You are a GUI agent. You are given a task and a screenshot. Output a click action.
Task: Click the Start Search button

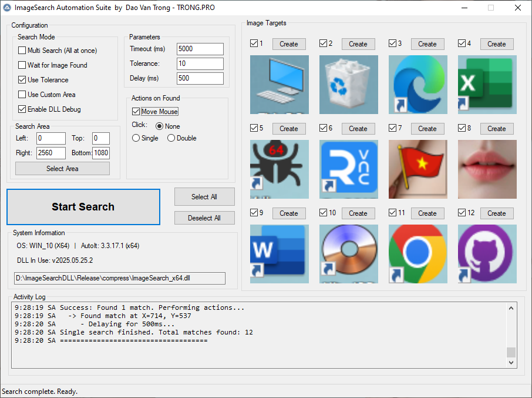coord(83,207)
